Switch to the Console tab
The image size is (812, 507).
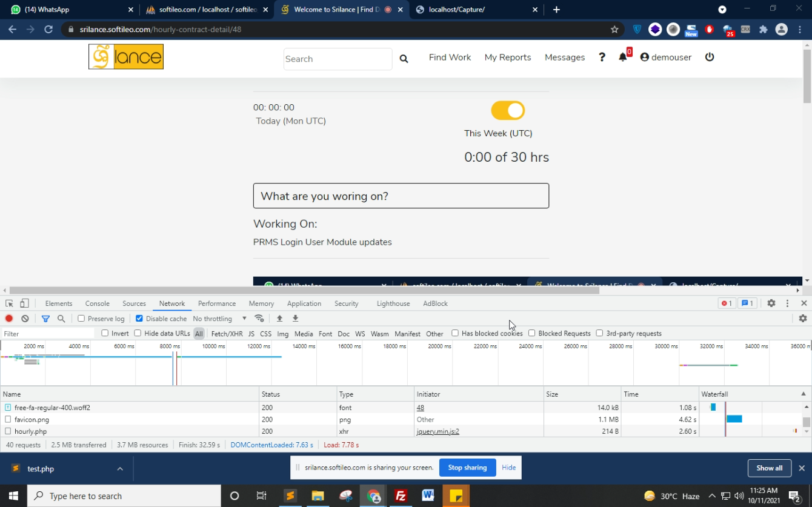[97, 303]
